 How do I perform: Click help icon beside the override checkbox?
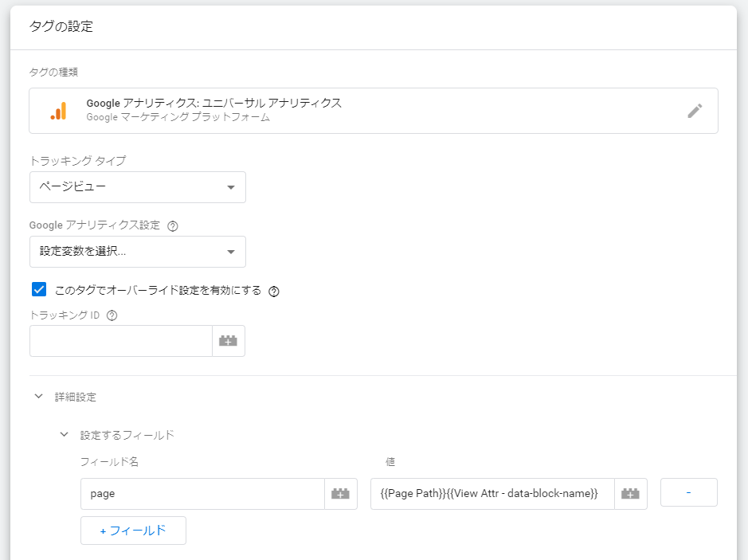274,291
